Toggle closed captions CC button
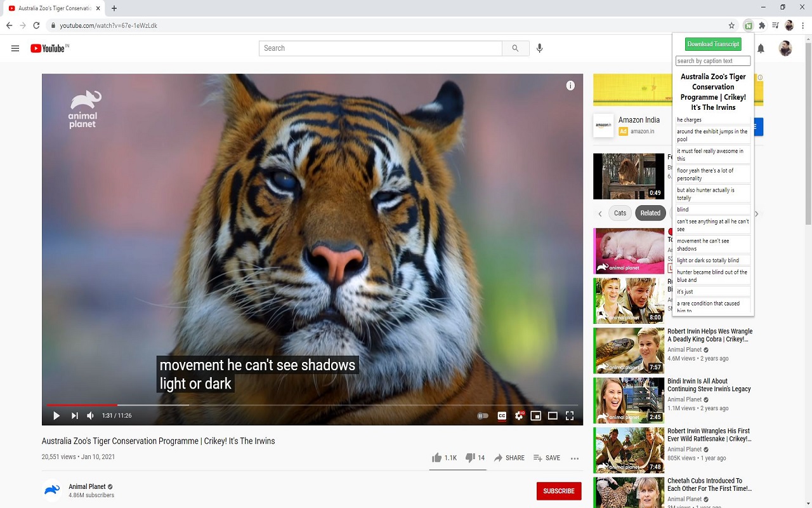Screen dimensions: 812x508 [x=502, y=416]
